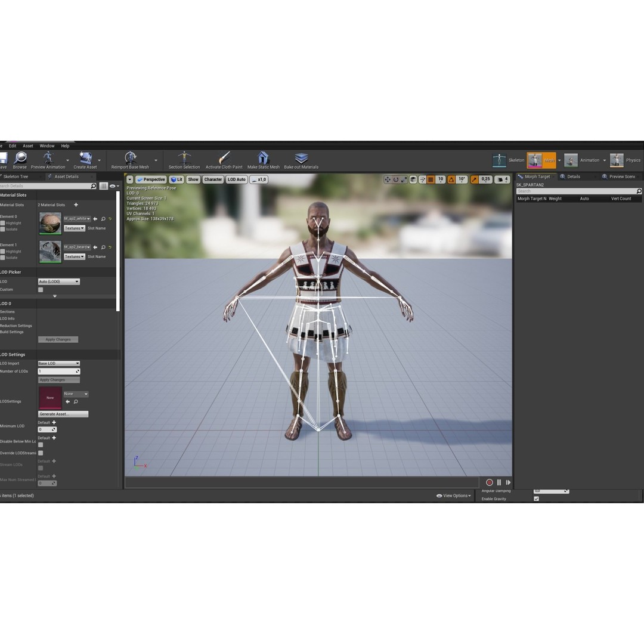Open View Options dropdown
The height and width of the screenshot is (644, 644).
point(453,496)
